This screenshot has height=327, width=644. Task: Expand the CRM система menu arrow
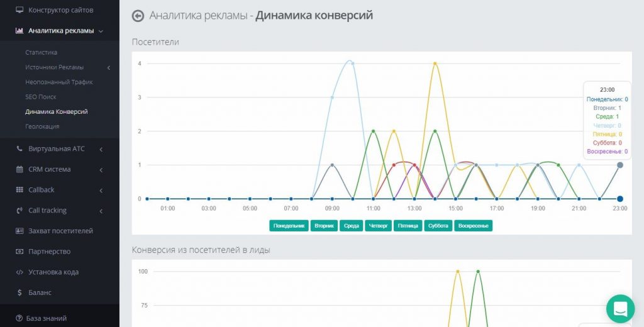tap(101, 170)
